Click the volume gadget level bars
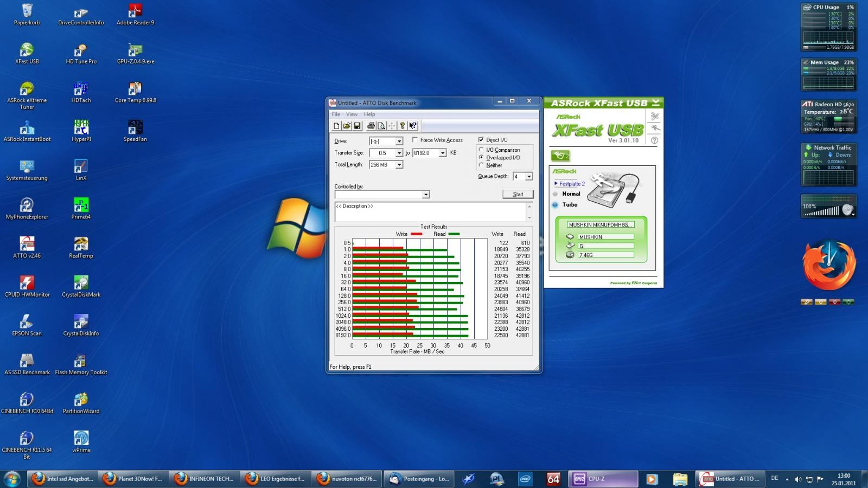The image size is (868, 488). click(x=821, y=211)
